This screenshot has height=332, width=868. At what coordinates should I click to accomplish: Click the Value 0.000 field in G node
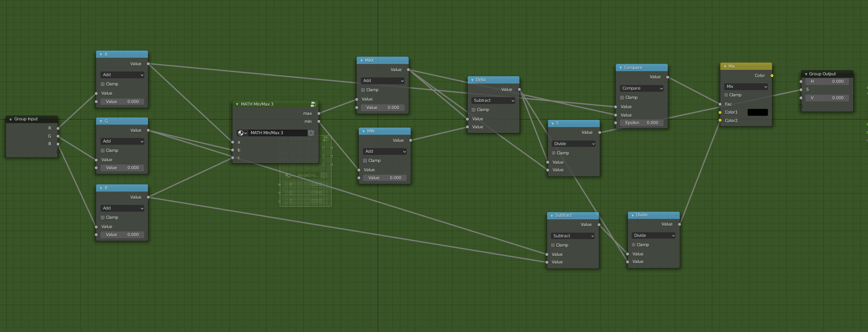coord(122,168)
